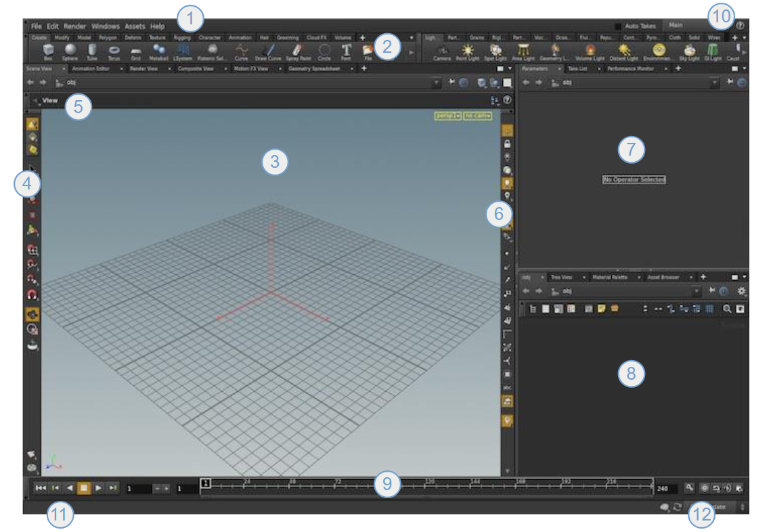Expand network editor path dropdown arrow
Image resolution: width=771 pixels, height=532 pixels.
(697, 291)
